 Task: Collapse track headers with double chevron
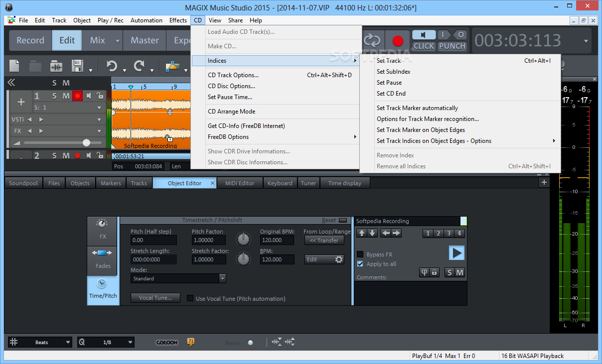coord(11,83)
